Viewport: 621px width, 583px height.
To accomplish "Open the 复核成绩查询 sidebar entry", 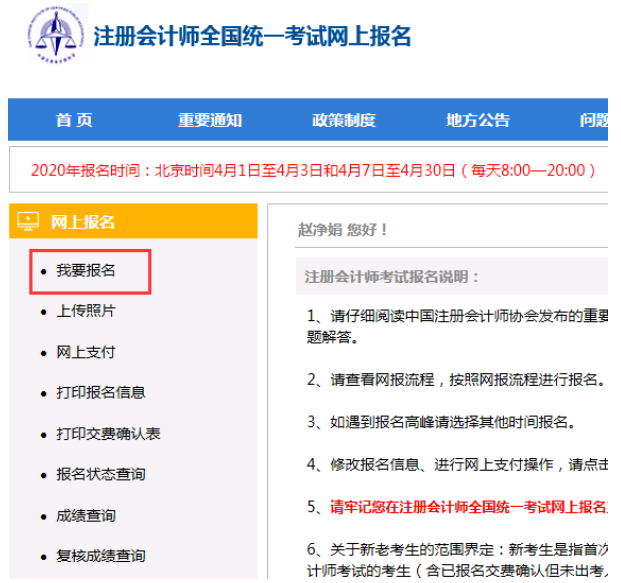I will [x=100, y=555].
